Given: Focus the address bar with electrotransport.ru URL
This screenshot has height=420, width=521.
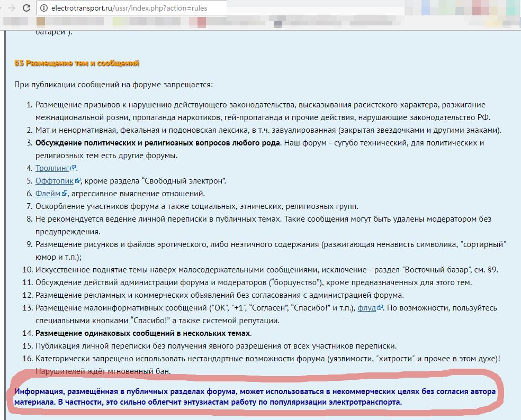Looking at the screenshot, I should click(132, 8).
